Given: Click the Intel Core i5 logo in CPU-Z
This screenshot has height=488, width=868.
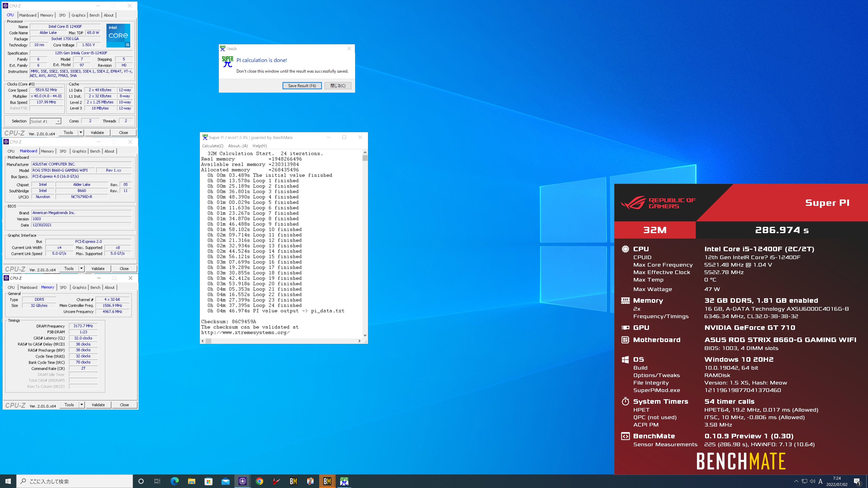Looking at the screenshot, I should (118, 35).
